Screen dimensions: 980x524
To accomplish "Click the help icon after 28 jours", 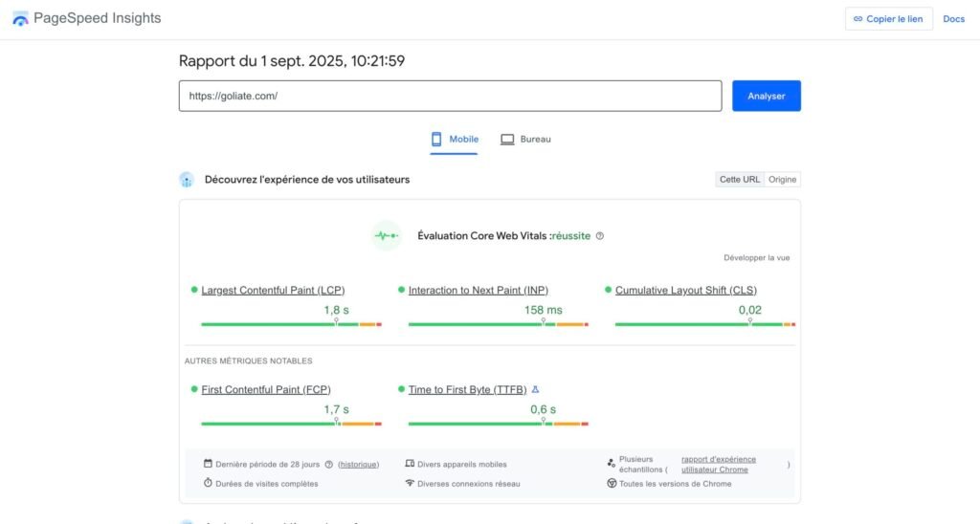I will pos(329,465).
